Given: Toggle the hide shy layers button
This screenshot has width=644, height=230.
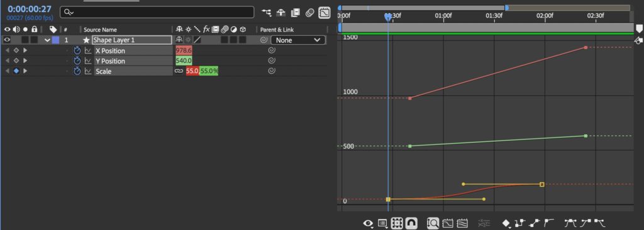Looking at the screenshot, I should pyautogui.click(x=281, y=13).
